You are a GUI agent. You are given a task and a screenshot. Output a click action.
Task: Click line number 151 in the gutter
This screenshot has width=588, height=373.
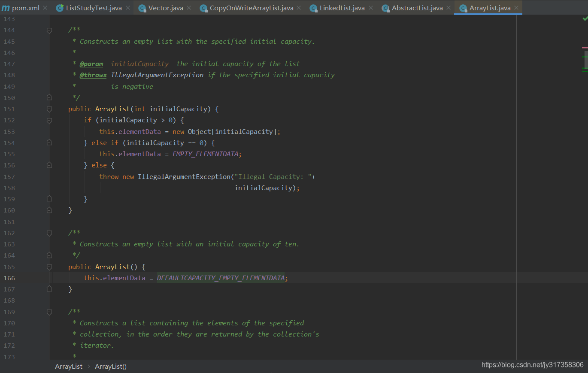(x=9, y=109)
